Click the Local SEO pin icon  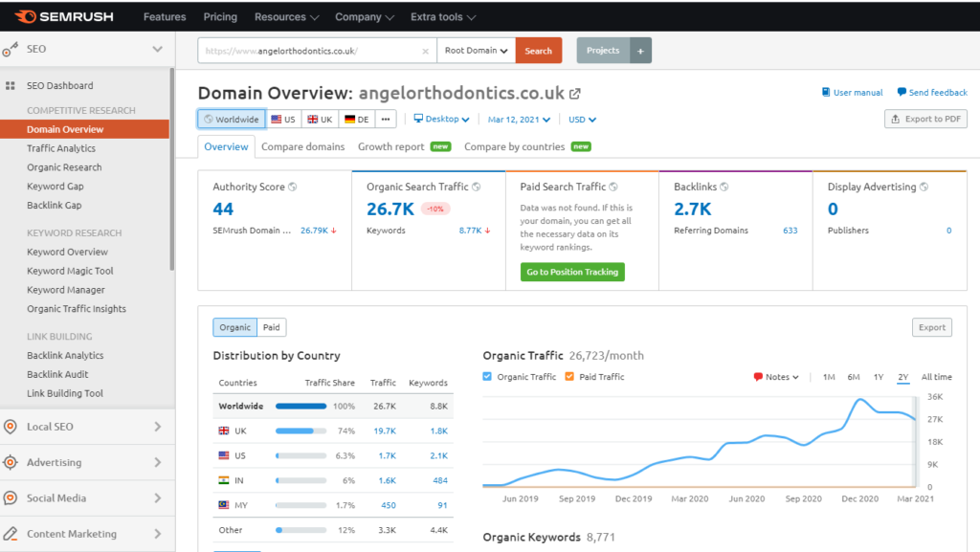point(10,427)
